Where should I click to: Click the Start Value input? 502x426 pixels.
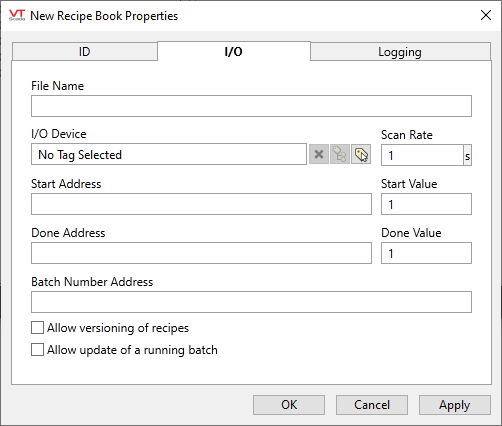click(x=426, y=204)
